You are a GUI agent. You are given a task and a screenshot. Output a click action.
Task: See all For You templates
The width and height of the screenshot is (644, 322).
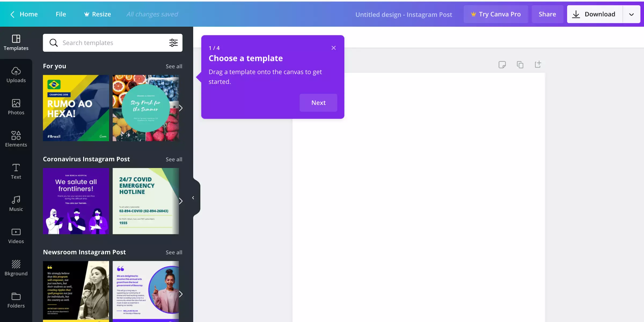174,66
